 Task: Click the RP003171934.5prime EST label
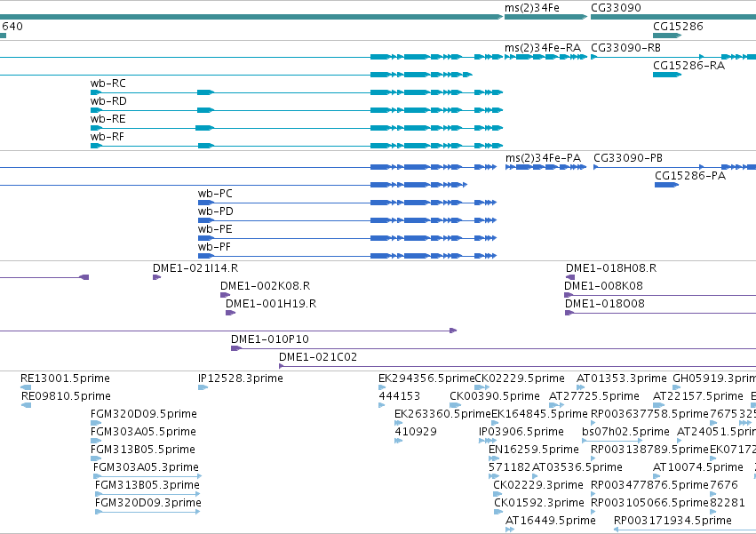[672, 522]
